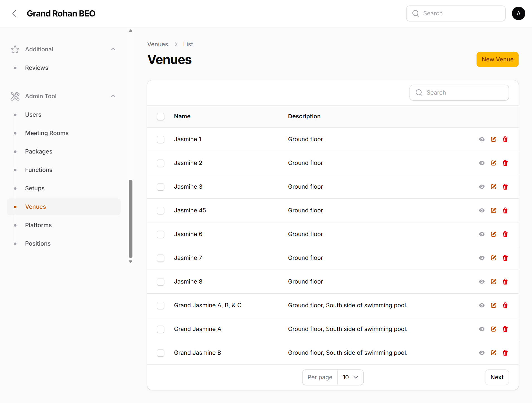Delete the Grand Jasmine B venue
The image size is (532, 403).
[x=505, y=353]
